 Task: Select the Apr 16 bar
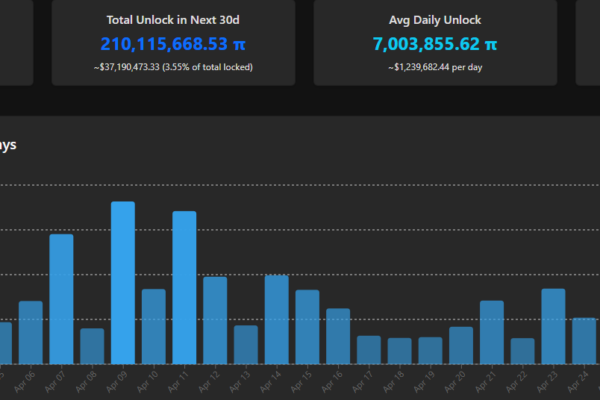click(338, 336)
